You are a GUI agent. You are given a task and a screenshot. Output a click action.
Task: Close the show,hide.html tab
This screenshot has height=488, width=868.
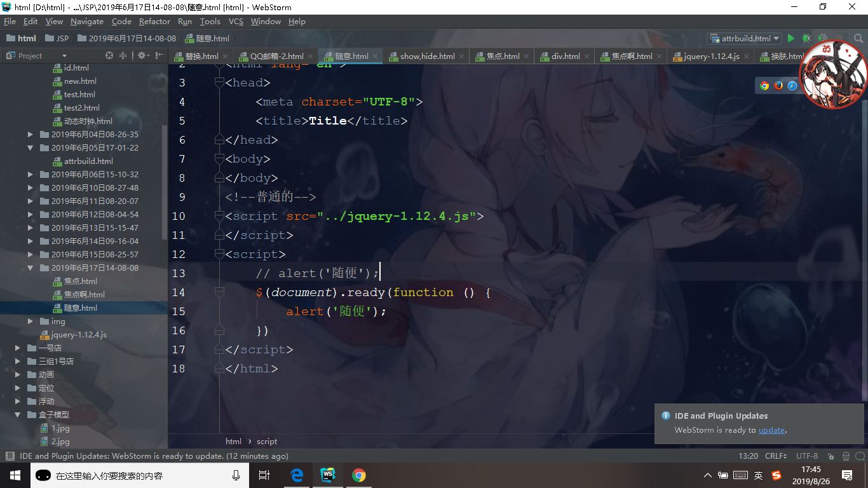click(x=462, y=57)
